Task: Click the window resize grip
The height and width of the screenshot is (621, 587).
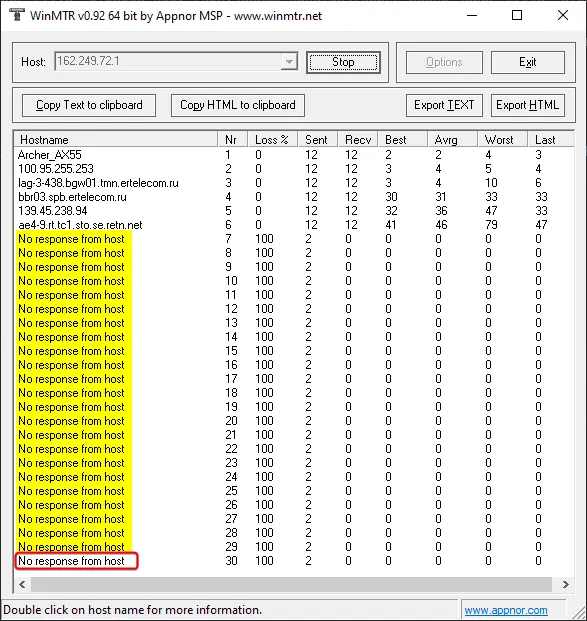Action: click(x=578, y=612)
